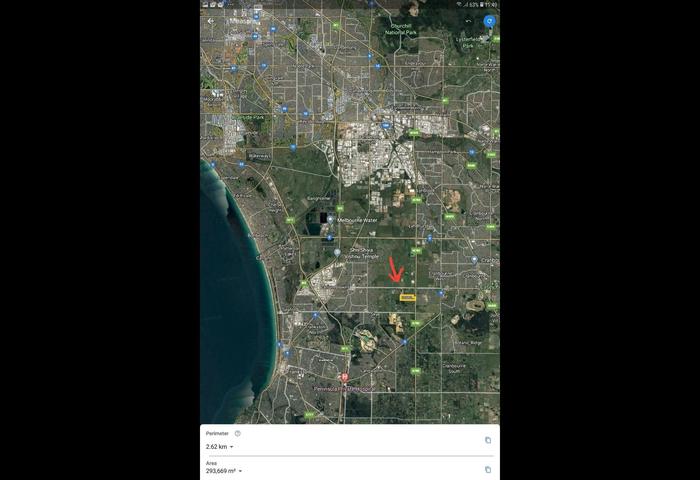Copy the area value 293,669 m²

[x=488, y=469]
